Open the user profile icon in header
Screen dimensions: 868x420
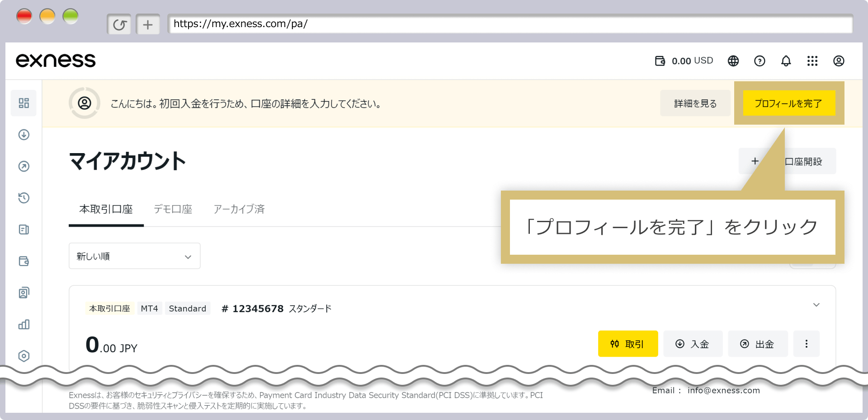(839, 61)
